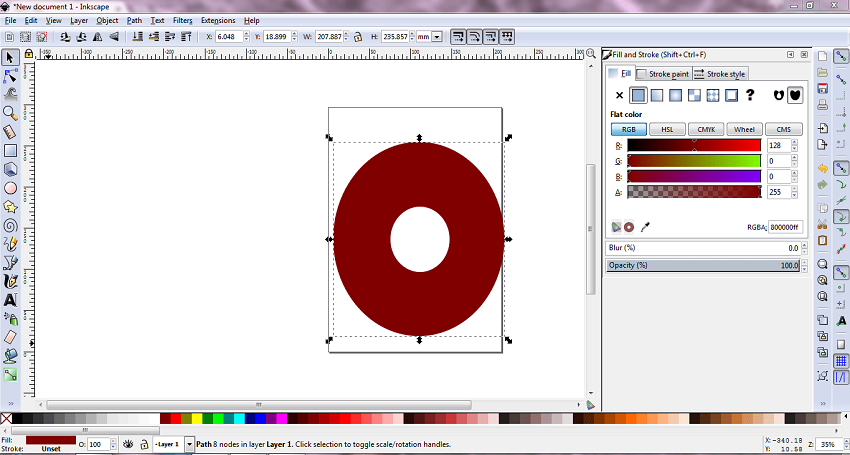Switch to the Stroke paint tab
This screenshot has height=455, width=850.
click(663, 73)
